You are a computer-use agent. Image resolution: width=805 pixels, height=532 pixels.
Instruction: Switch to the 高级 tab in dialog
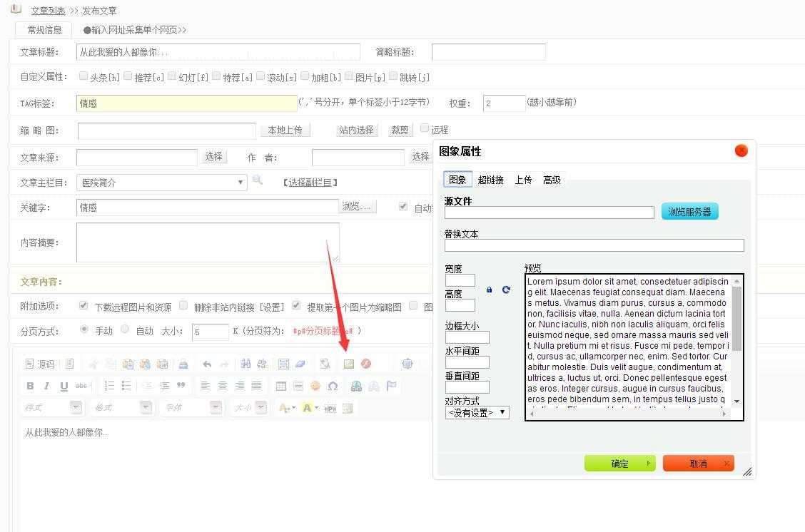pyautogui.click(x=552, y=180)
